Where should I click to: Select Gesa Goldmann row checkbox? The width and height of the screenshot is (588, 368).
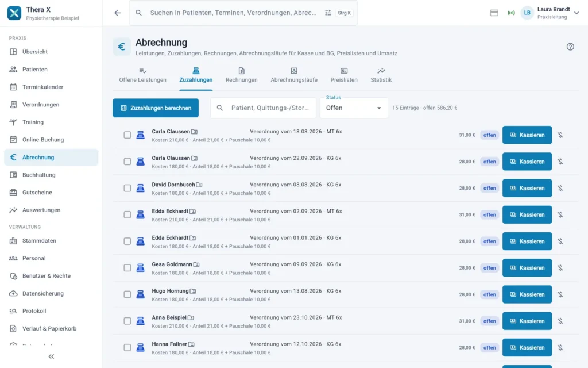[x=127, y=268]
